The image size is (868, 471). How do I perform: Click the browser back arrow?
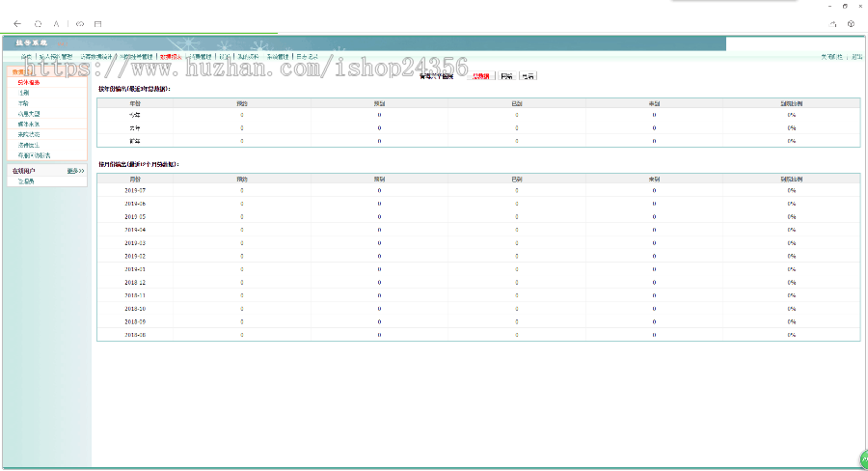point(17,23)
